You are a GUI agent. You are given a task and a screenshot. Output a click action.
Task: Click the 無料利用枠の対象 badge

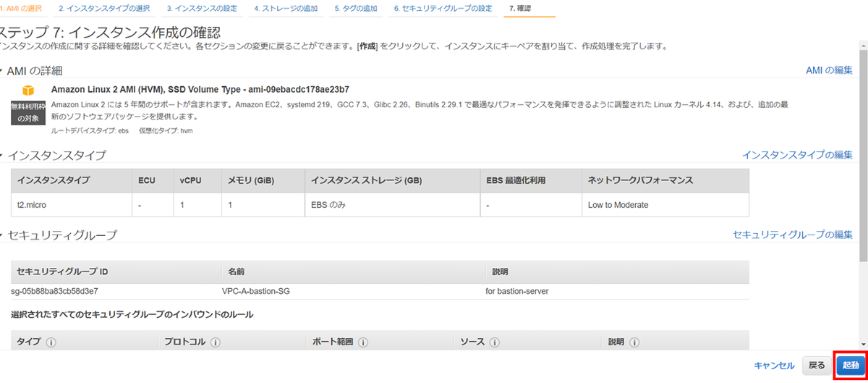[28, 112]
